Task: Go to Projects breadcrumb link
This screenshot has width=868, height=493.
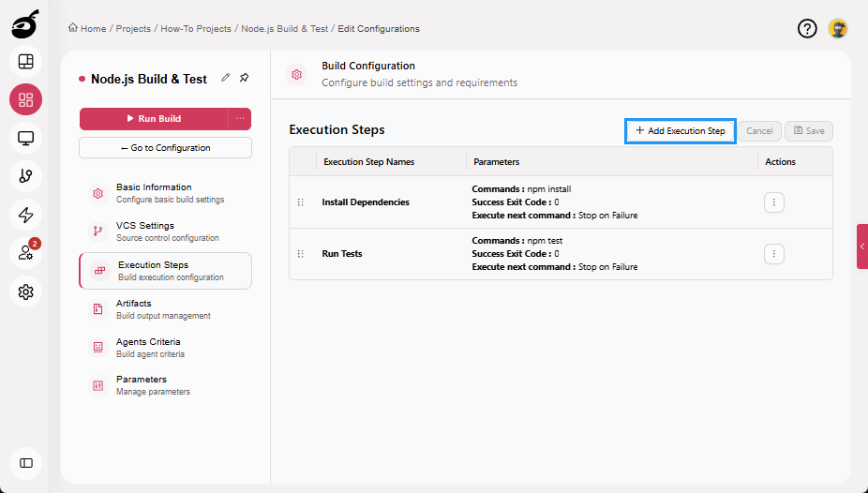Action: pyautogui.click(x=133, y=28)
